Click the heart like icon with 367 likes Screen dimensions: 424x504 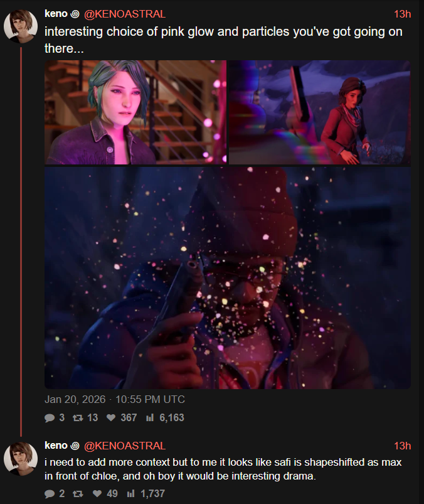tap(111, 418)
